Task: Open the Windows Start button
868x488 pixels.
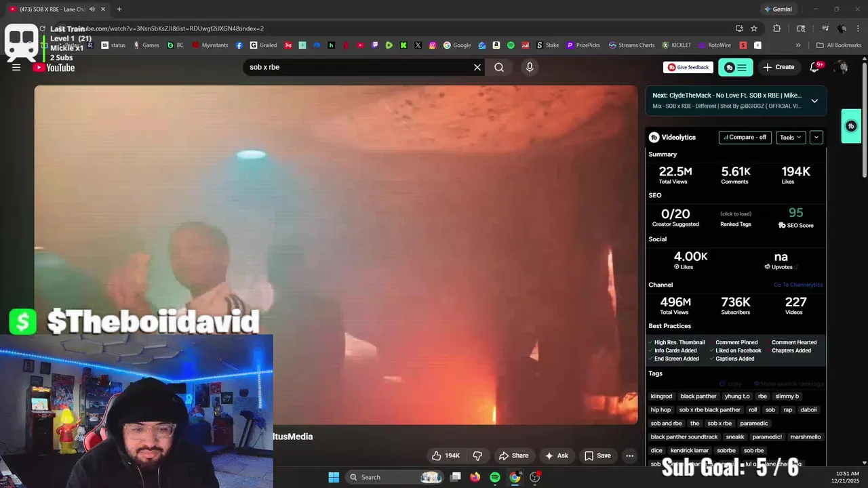Action: (x=334, y=477)
